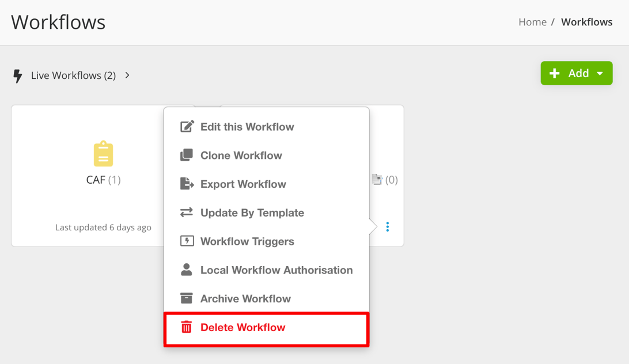Click the green Add button
629x364 pixels.
[x=573, y=73]
